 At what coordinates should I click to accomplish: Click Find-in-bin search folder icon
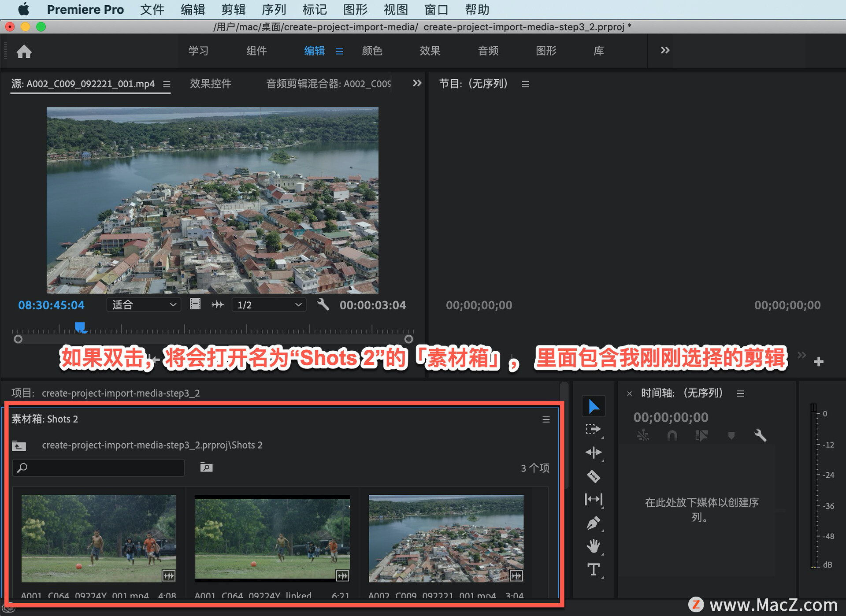point(206,467)
